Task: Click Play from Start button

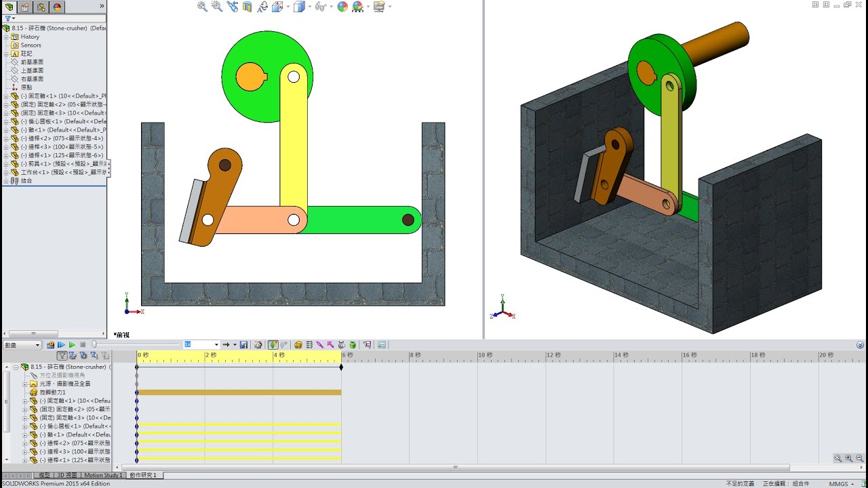Action: (x=61, y=345)
